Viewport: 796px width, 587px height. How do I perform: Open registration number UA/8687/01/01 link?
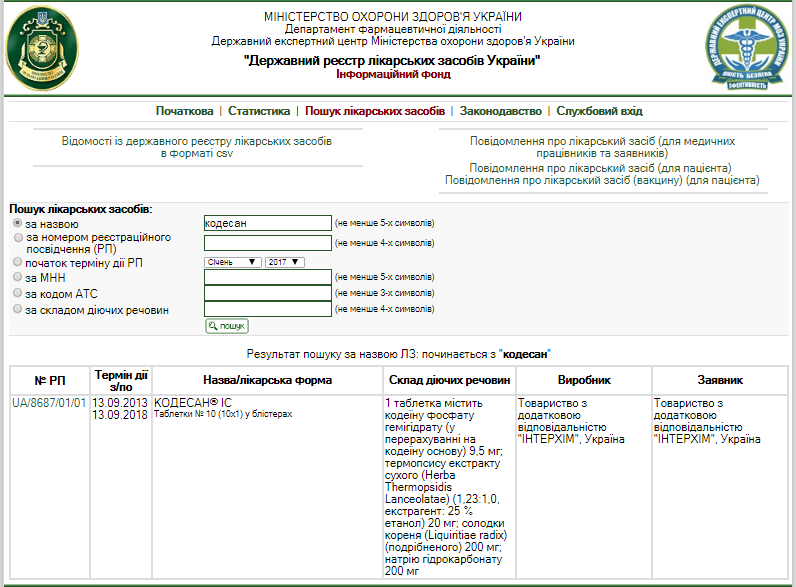pyautogui.click(x=48, y=403)
